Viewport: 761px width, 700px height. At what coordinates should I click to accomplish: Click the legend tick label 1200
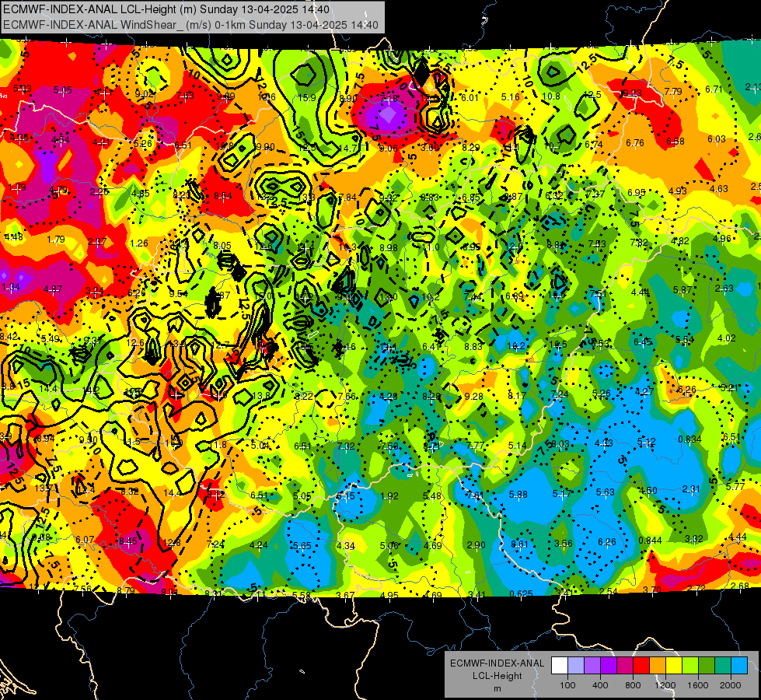click(x=665, y=685)
